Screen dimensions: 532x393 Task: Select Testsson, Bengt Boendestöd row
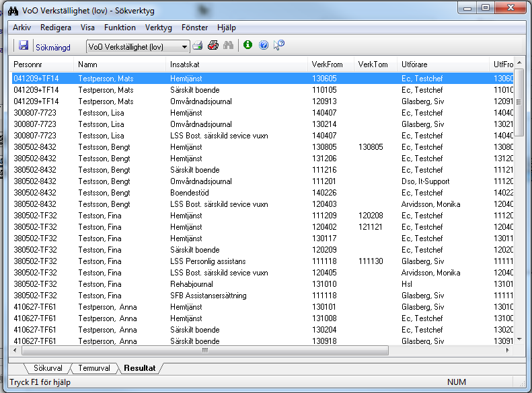coord(262,193)
